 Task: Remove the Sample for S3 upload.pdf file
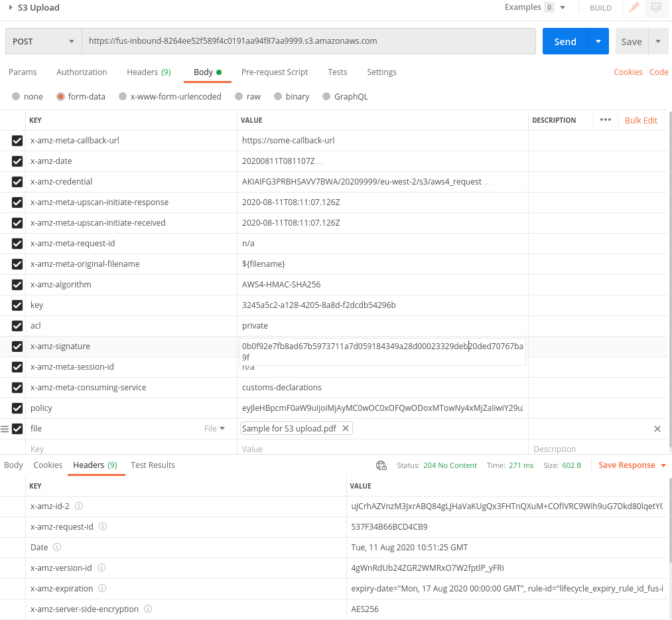point(346,428)
